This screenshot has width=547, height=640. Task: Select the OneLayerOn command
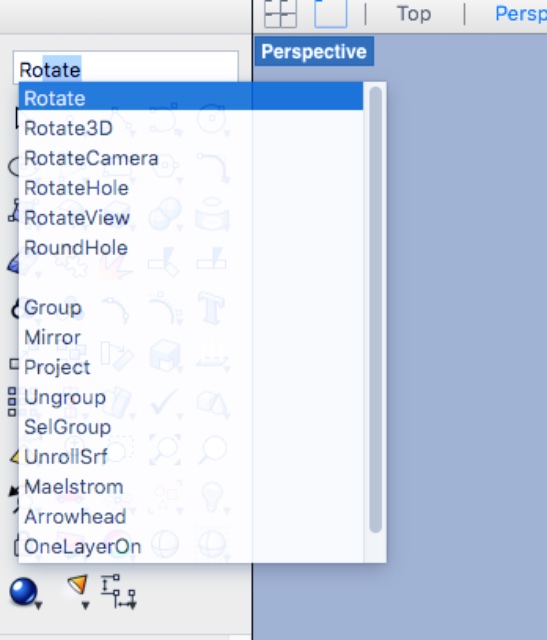191,546
